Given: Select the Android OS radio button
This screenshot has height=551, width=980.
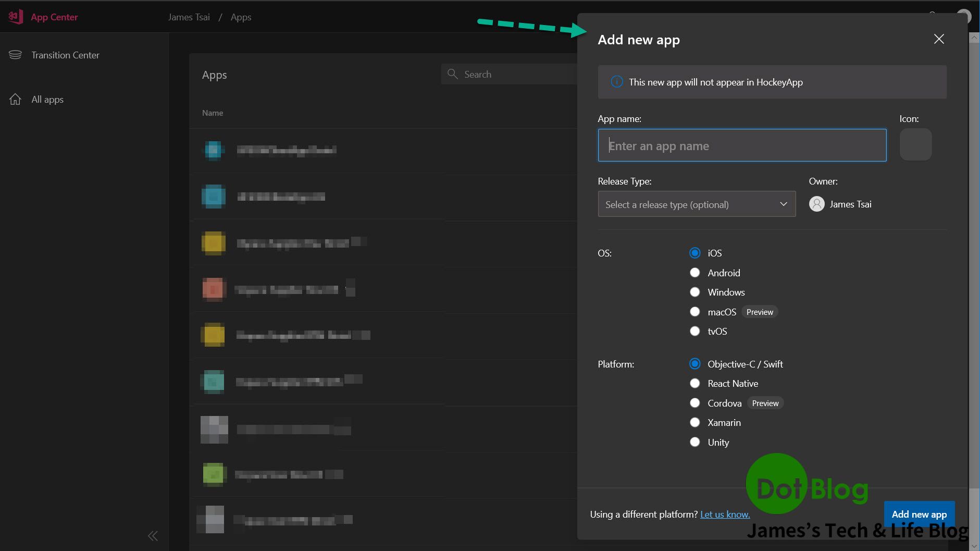Looking at the screenshot, I should pos(694,273).
